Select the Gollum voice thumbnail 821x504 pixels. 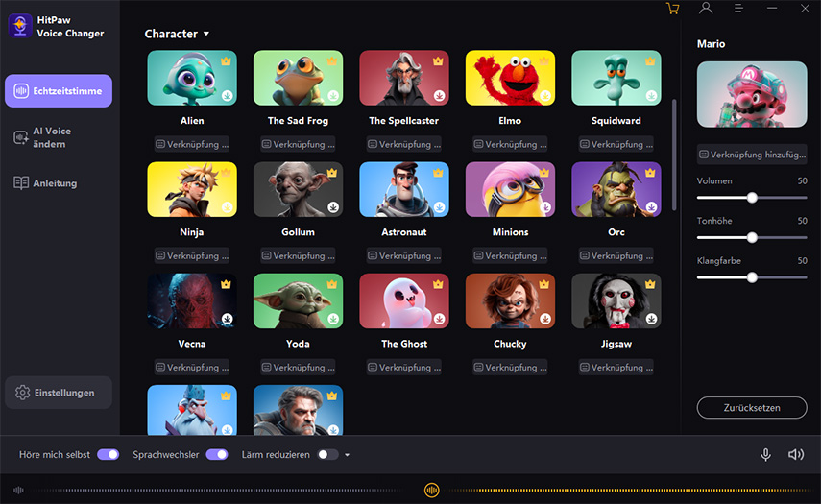coord(298,189)
